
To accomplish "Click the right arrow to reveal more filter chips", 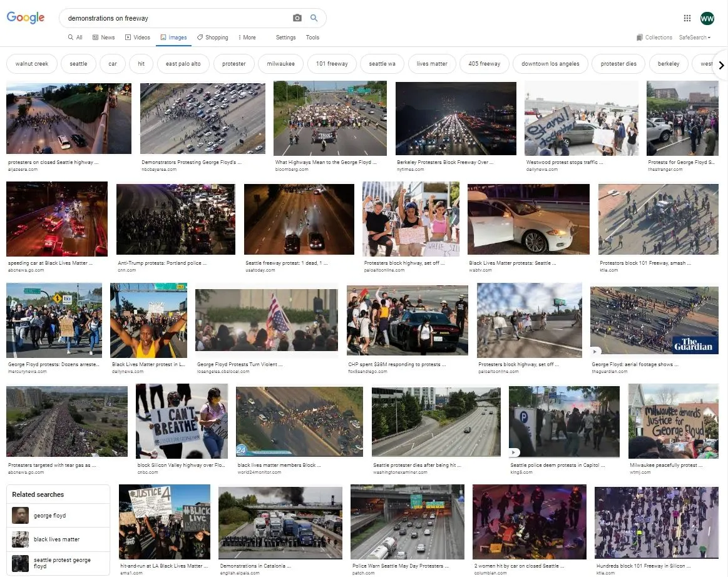I will [721, 64].
